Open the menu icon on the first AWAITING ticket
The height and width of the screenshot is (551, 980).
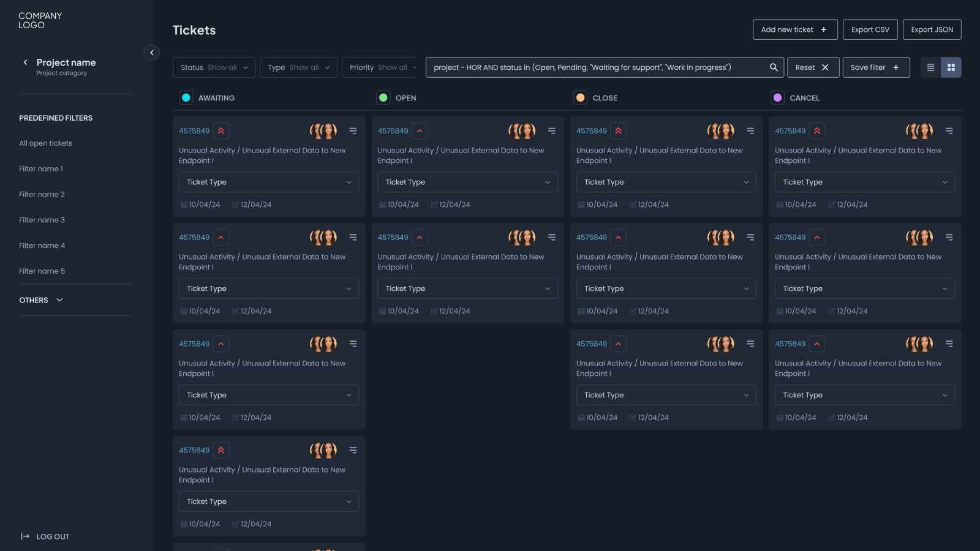click(x=353, y=131)
